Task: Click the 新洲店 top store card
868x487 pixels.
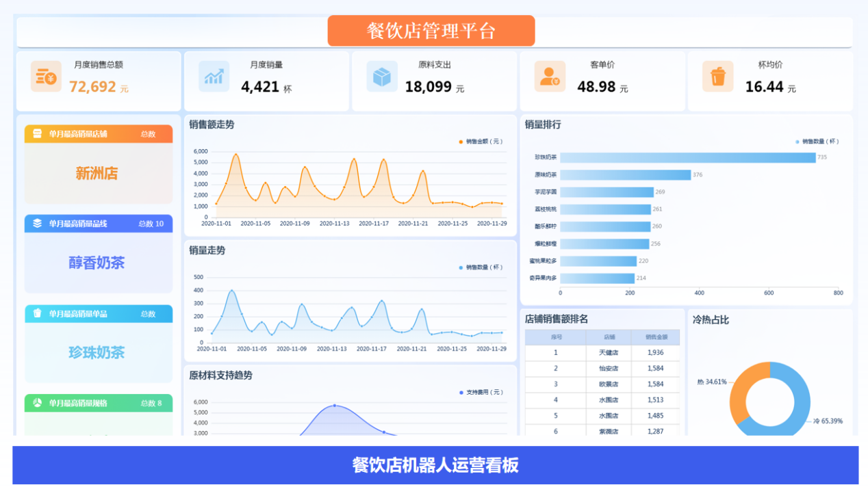Action: pos(97,174)
